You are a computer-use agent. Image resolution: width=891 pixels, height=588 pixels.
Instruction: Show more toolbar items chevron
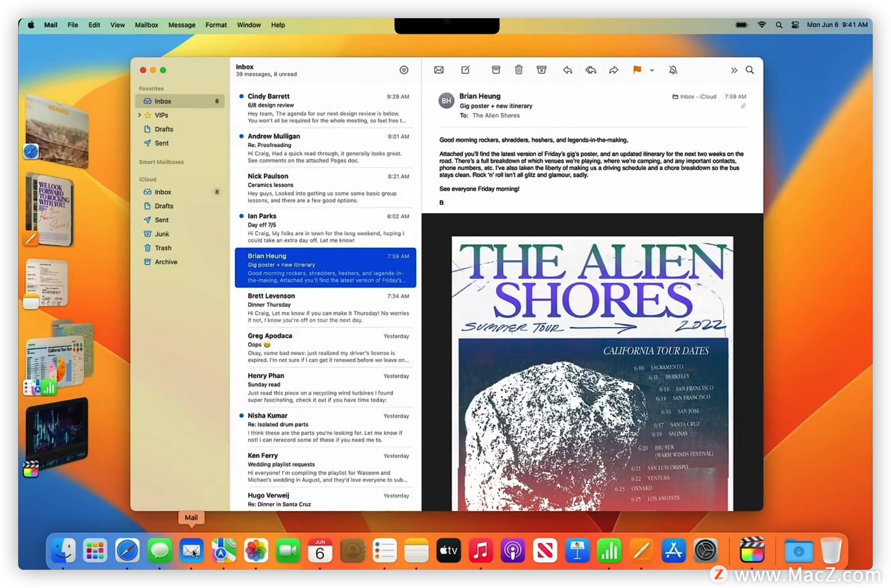(x=734, y=70)
